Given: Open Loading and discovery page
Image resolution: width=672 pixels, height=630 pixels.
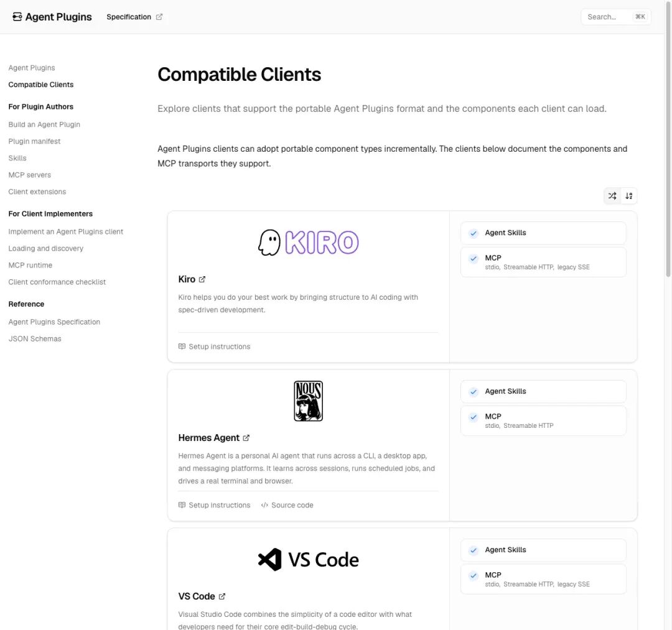Looking at the screenshot, I should coord(46,248).
